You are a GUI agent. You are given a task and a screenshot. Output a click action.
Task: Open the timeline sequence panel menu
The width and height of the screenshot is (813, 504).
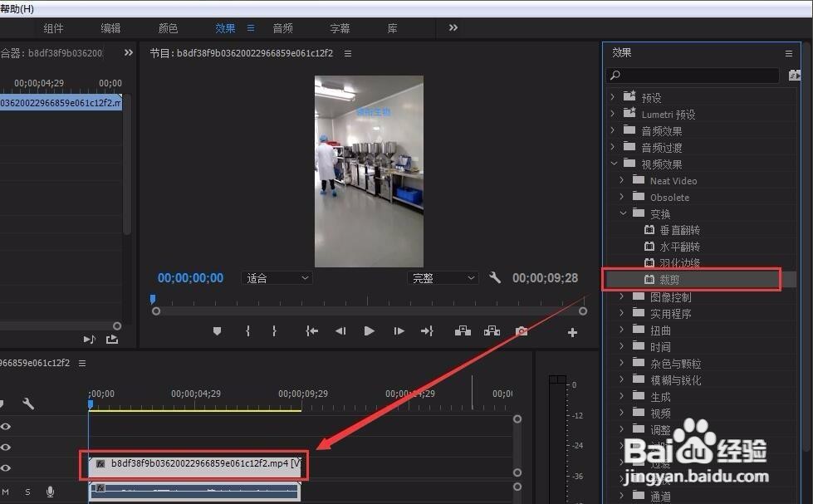click(x=82, y=364)
